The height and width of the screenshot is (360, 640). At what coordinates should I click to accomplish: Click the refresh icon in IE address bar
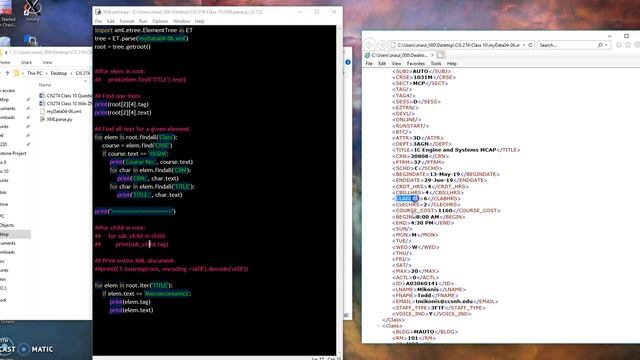click(x=530, y=45)
